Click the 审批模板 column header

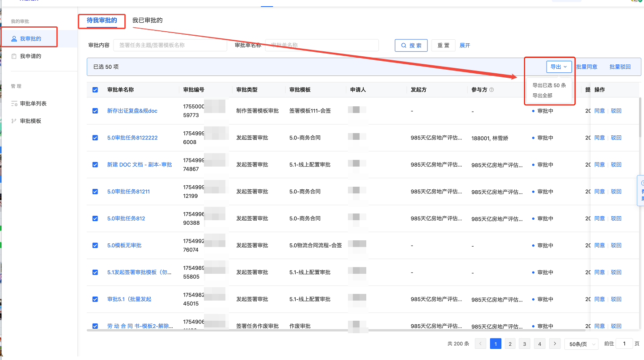(300, 90)
